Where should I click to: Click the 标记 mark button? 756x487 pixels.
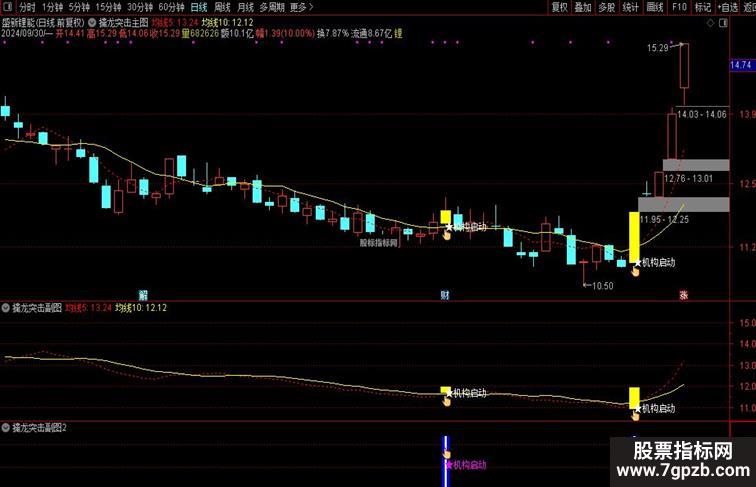pyautogui.click(x=702, y=7)
